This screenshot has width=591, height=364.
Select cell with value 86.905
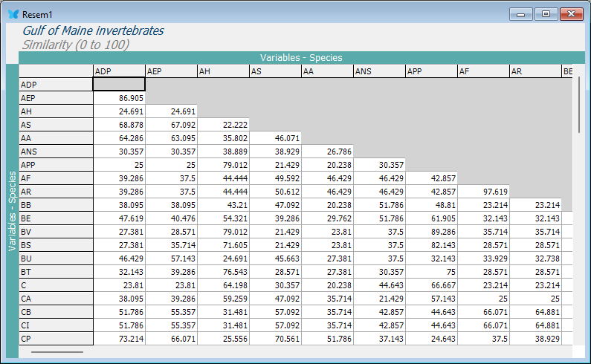[x=118, y=98]
